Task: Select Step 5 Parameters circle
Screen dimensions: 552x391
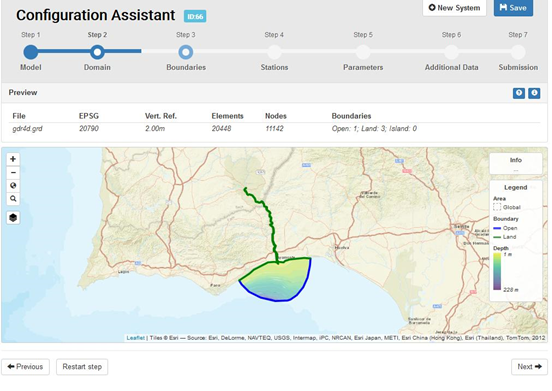Action: 363,52
